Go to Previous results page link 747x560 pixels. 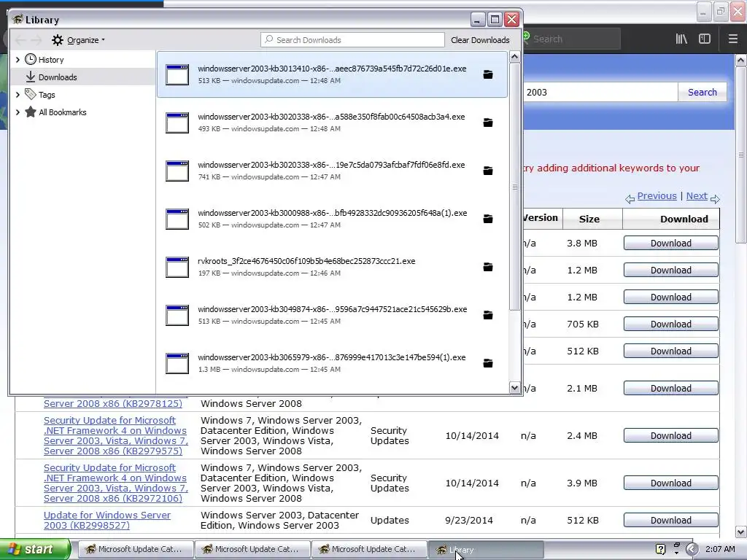click(657, 195)
